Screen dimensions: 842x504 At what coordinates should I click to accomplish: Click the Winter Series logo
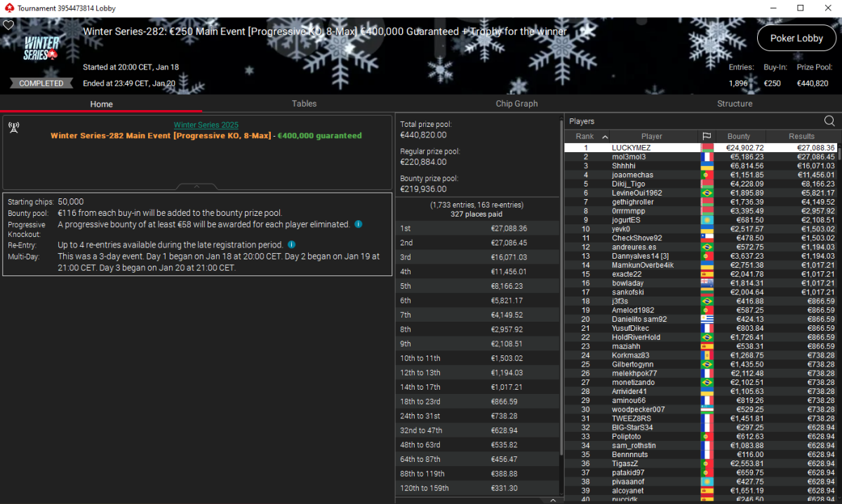click(x=41, y=48)
